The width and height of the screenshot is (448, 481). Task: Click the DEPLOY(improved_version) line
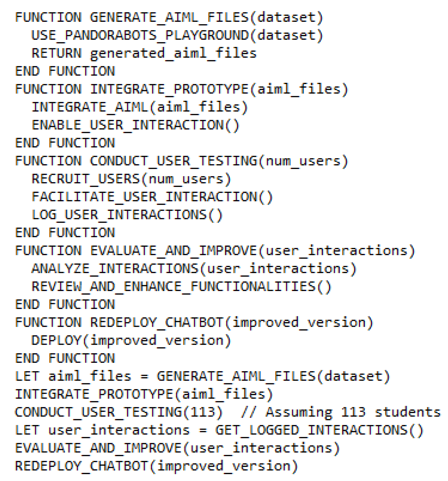click(x=131, y=340)
